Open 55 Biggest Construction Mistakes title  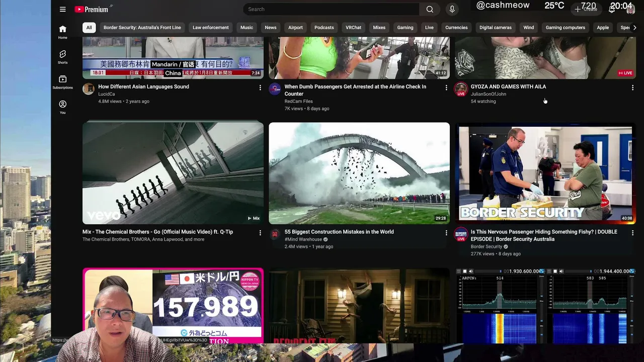click(x=339, y=232)
